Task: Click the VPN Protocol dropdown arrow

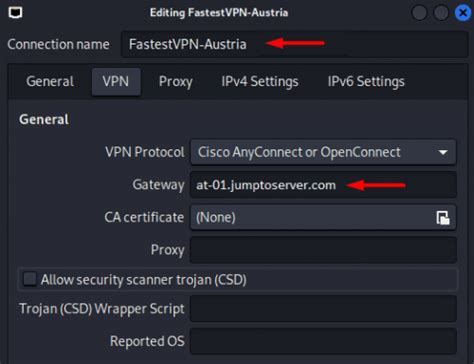Action: [443, 153]
